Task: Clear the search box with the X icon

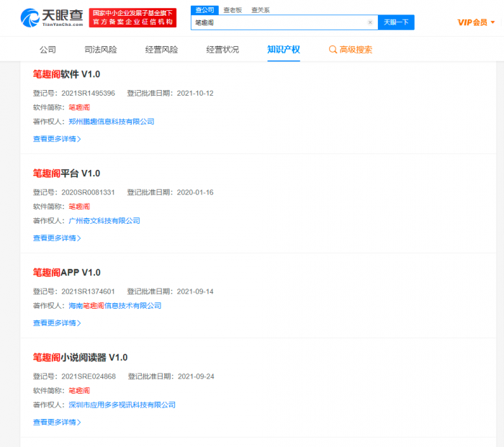Action: point(370,22)
